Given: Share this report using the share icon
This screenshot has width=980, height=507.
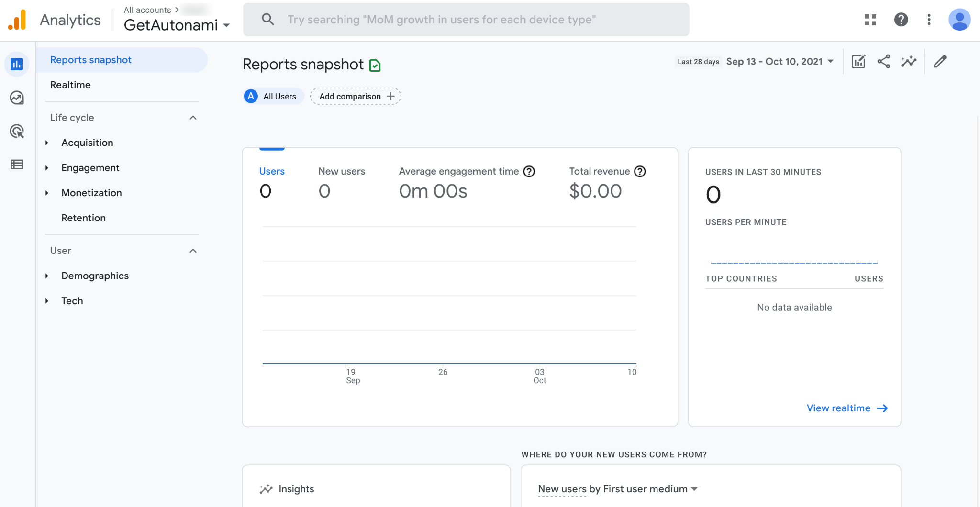Looking at the screenshot, I should click(883, 61).
